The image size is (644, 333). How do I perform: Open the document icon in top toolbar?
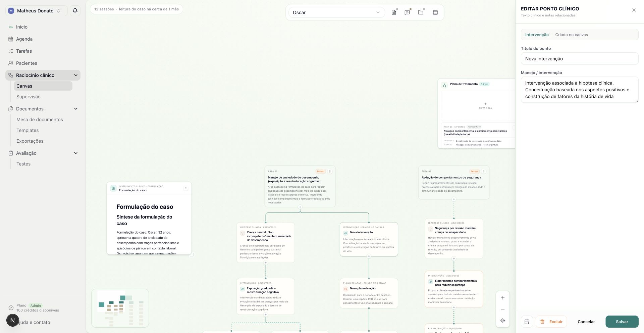(394, 12)
